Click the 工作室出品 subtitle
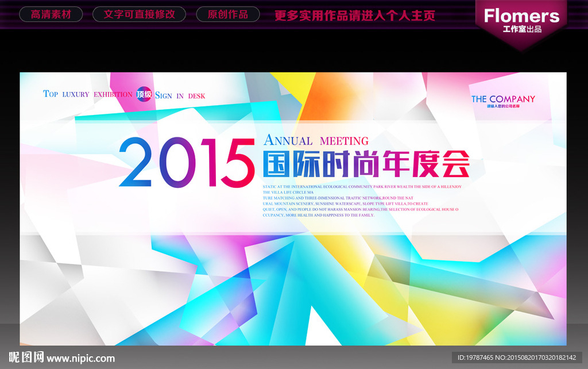 pos(522,29)
